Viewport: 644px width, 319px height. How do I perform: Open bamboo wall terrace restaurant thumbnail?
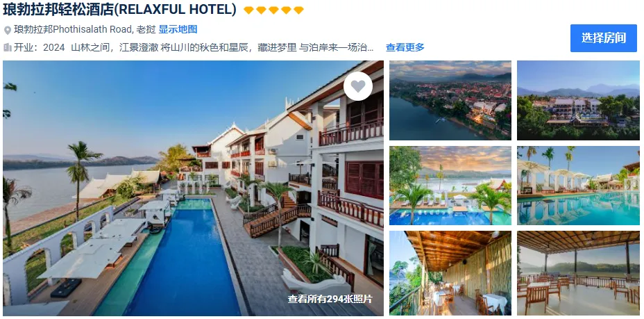pyautogui.click(x=450, y=273)
